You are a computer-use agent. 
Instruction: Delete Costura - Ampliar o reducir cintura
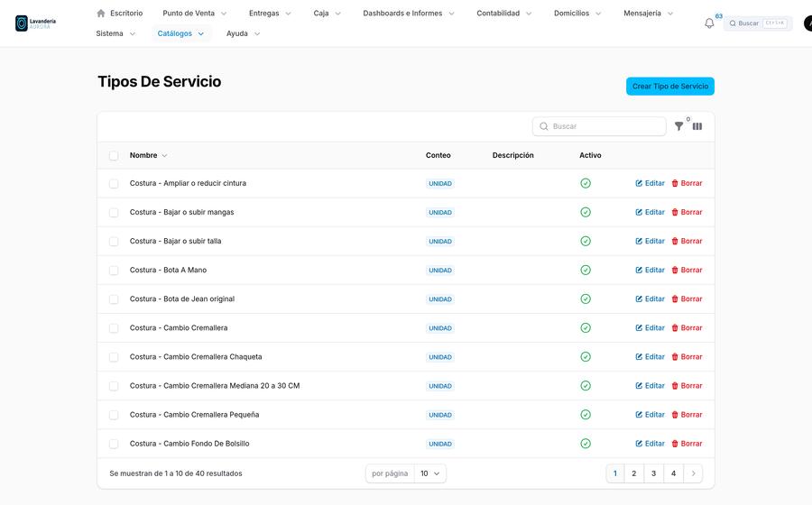coord(687,183)
